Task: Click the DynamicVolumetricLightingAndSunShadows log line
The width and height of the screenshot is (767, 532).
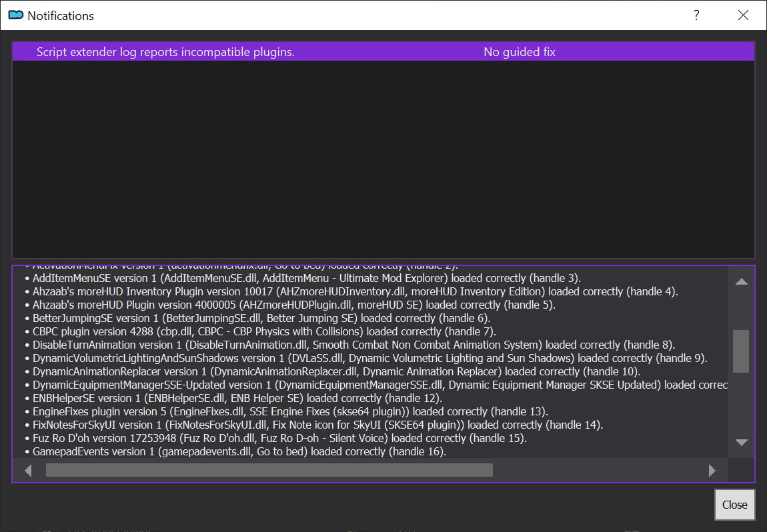Action: pyautogui.click(x=366, y=359)
